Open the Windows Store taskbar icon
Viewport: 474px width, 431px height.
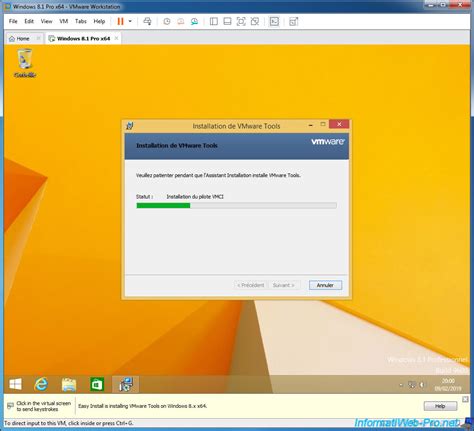pyautogui.click(x=97, y=384)
